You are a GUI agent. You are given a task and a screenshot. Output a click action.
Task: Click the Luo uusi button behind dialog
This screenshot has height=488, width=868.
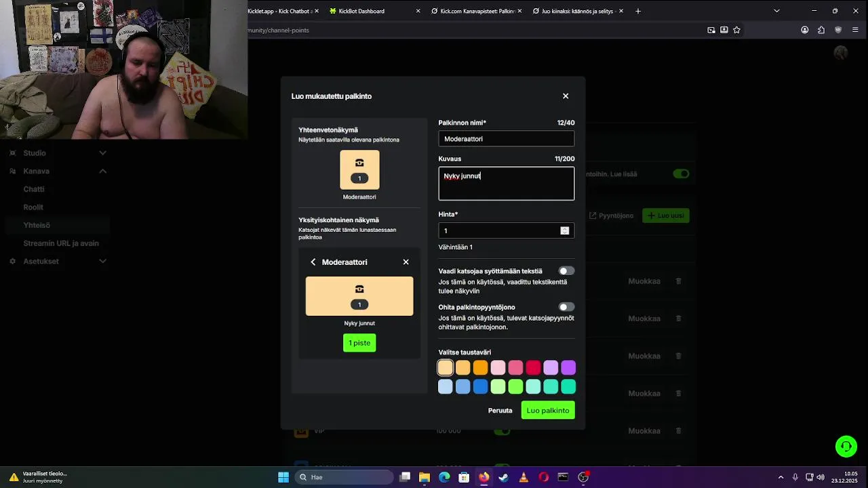[666, 216]
